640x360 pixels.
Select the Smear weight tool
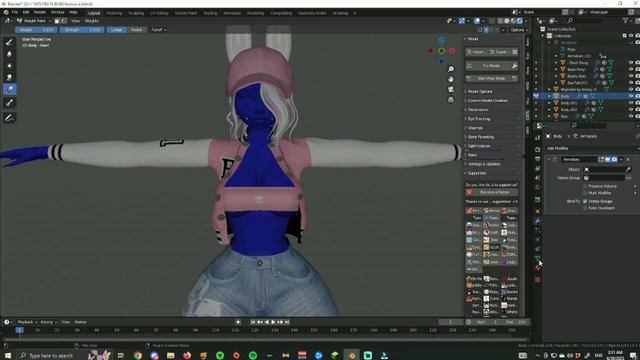click(9, 78)
